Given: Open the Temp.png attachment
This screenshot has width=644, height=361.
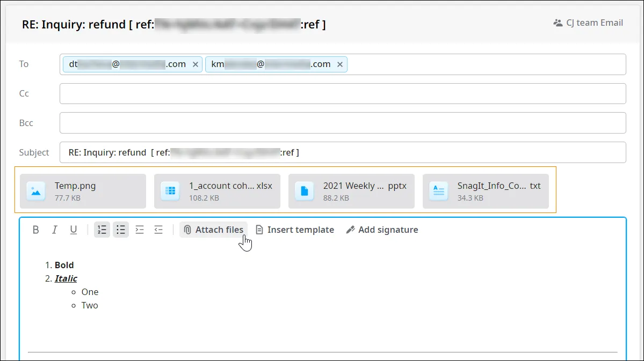Looking at the screenshot, I should pos(83,191).
